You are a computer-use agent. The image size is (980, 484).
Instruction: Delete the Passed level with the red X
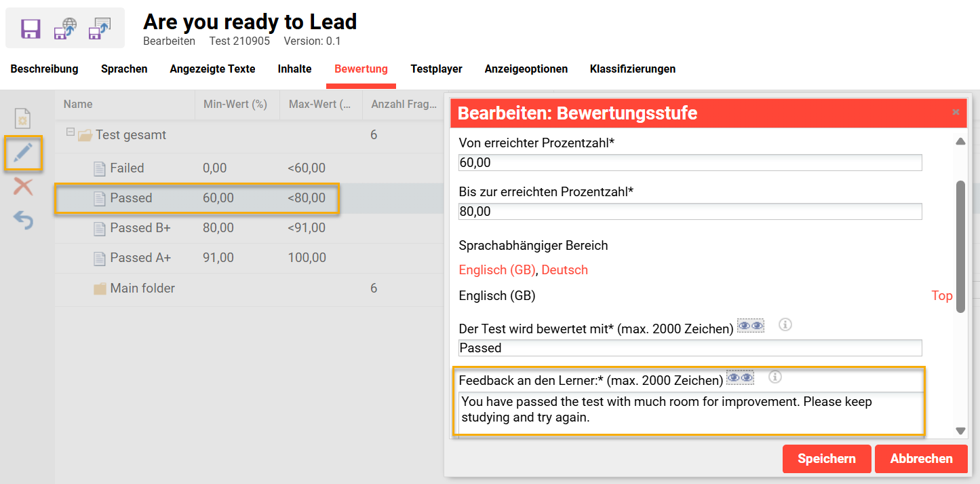pos(23,187)
